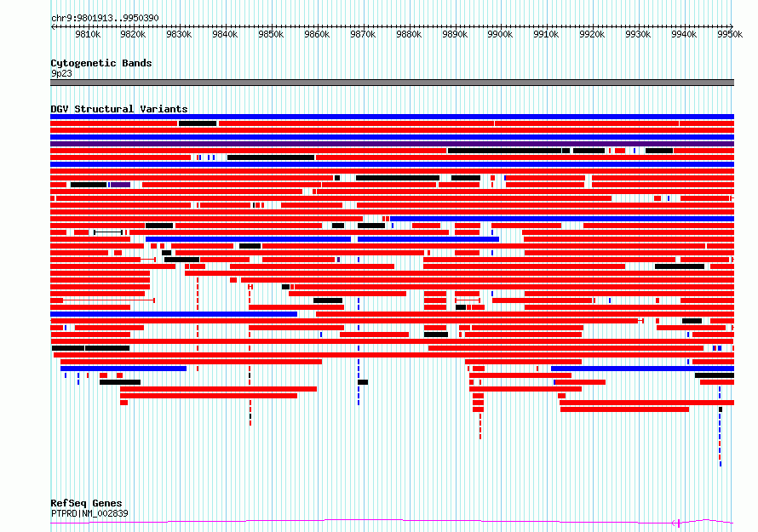Click the 9950k ruler tick label
The image size is (758, 532).
point(730,34)
